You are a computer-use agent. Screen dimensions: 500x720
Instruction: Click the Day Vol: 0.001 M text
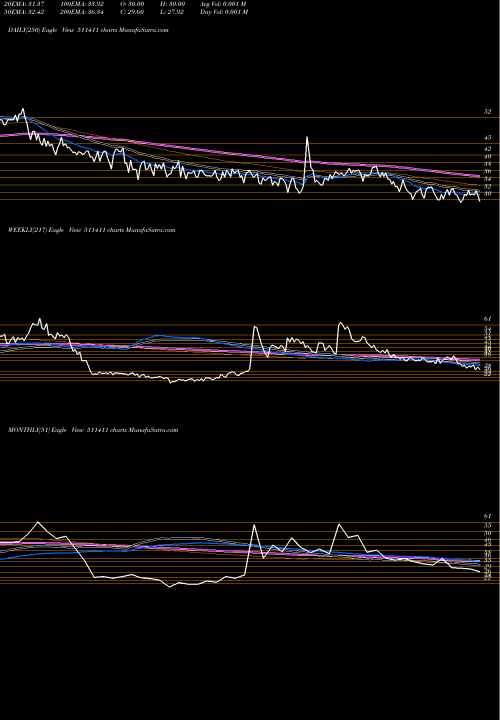click(224, 12)
